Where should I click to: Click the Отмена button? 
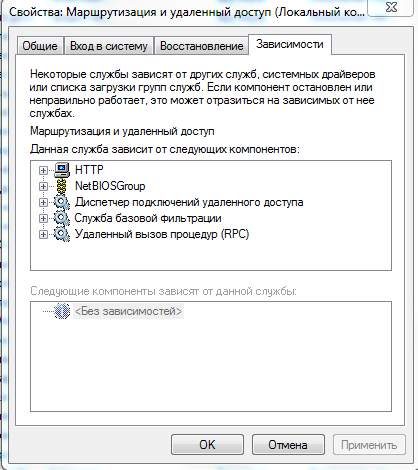click(x=288, y=444)
